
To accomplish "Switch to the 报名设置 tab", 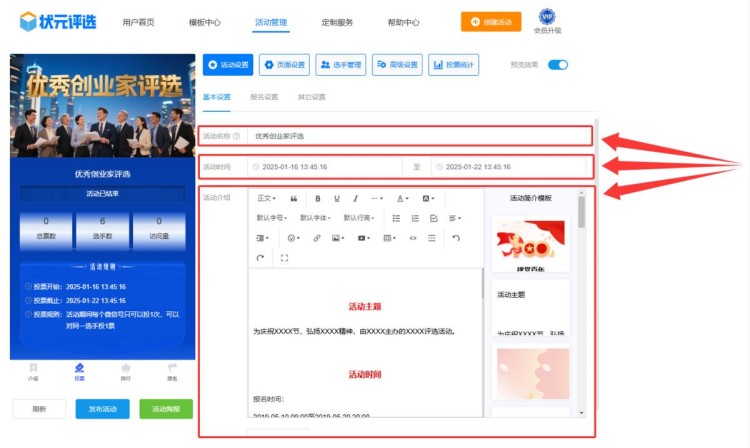I will (264, 97).
